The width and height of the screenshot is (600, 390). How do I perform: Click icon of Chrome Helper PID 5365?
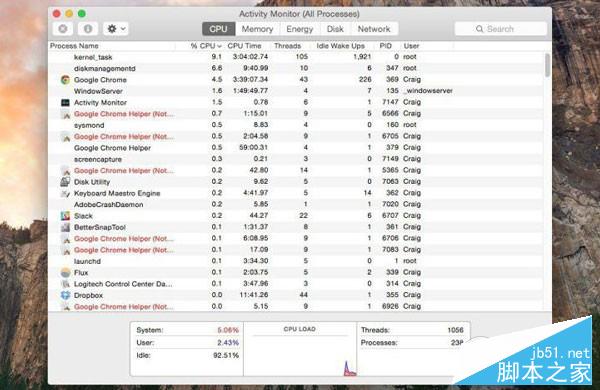pyautogui.click(x=65, y=171)
